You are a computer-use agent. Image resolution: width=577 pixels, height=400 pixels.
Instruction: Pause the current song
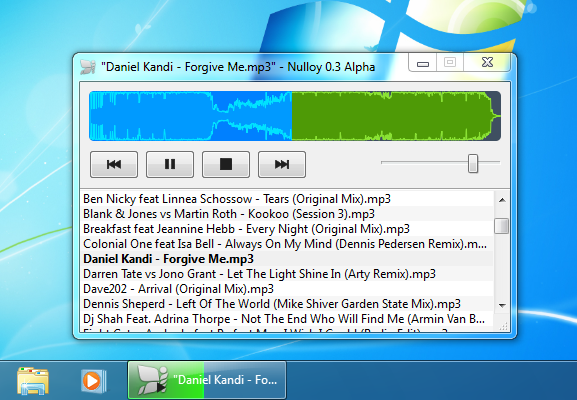170,164
